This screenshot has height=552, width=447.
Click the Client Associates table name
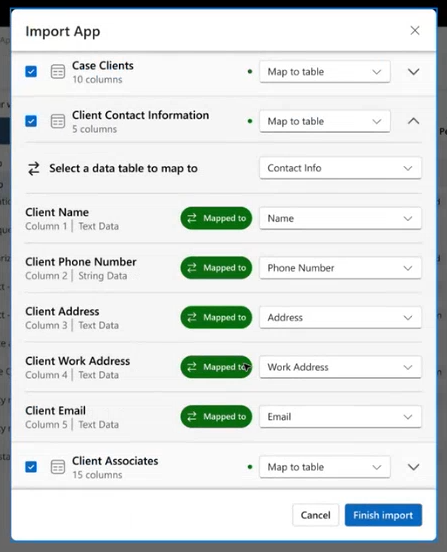(115, 461)
